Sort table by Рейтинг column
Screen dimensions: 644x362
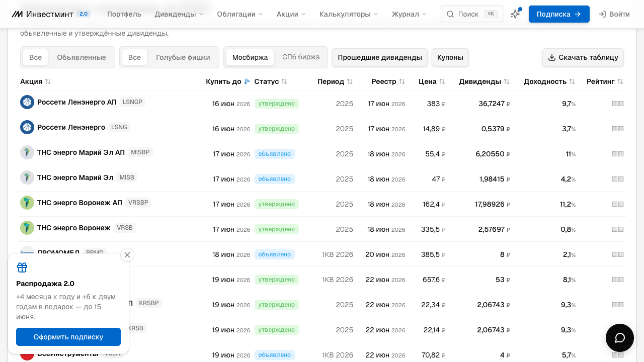pyautogui.click(x=605, y=81)
